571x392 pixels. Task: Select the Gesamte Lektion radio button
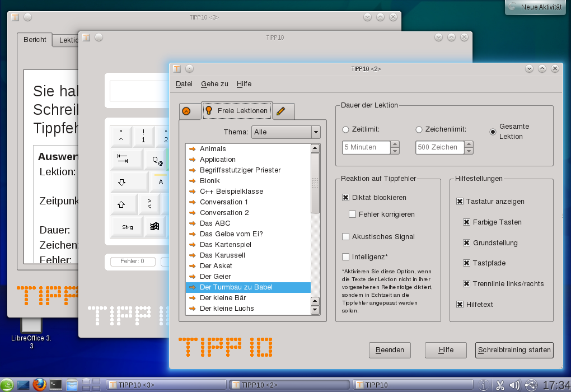coord(493,132)
